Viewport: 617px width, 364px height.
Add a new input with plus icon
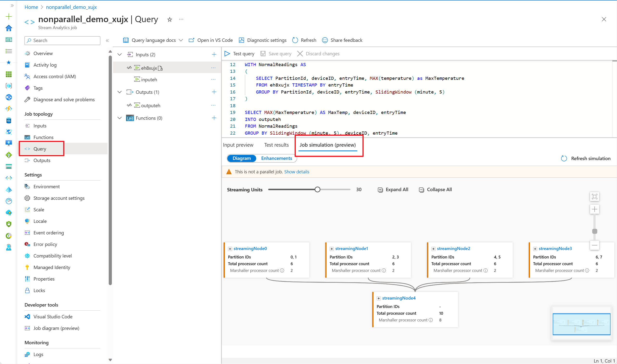coord(214,54)
